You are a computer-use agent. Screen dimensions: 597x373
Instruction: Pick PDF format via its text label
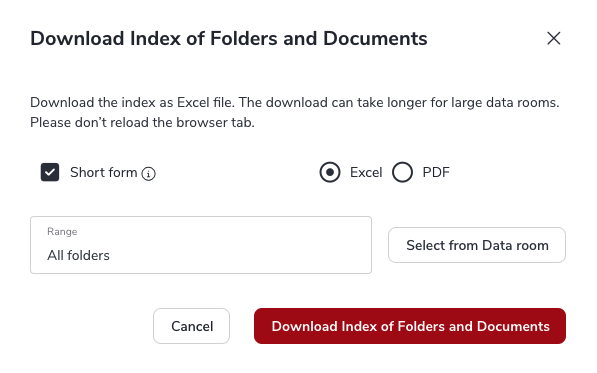point(436,172)
